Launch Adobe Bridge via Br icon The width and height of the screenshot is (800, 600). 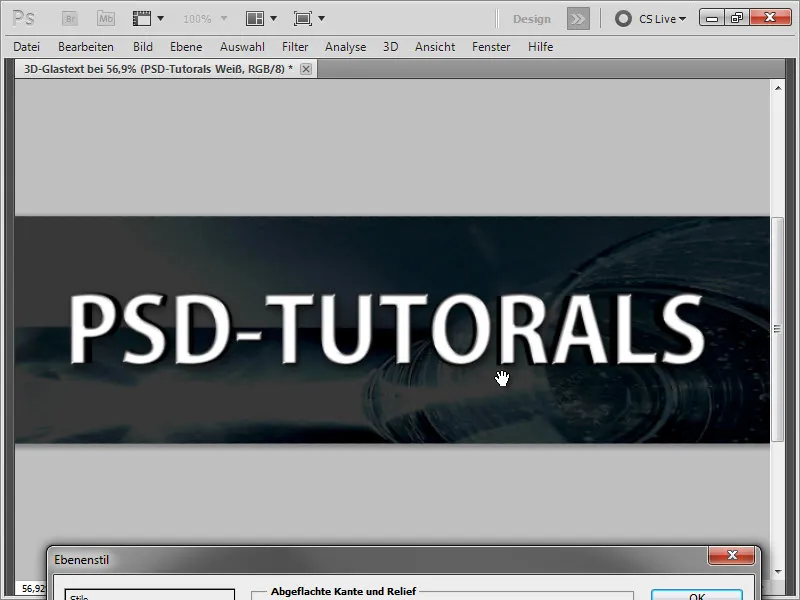pyautogui.click(x=70, y=19)
